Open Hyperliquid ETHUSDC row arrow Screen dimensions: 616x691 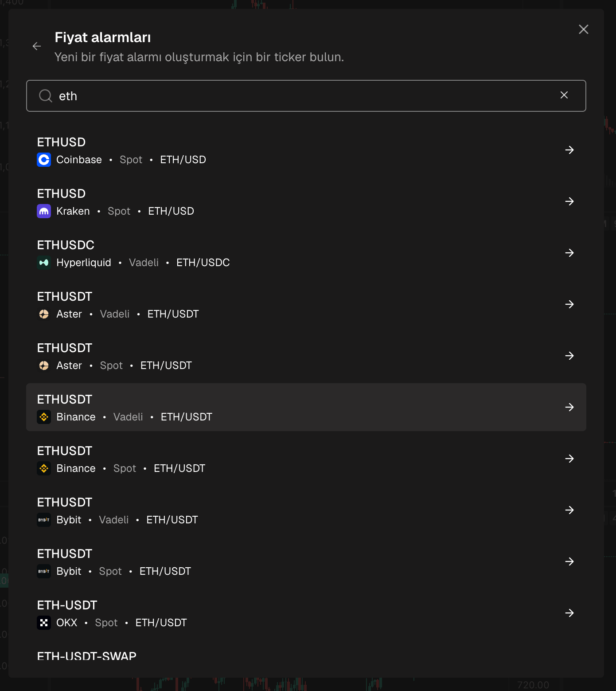pyautogui.click(x=570, y=253)
